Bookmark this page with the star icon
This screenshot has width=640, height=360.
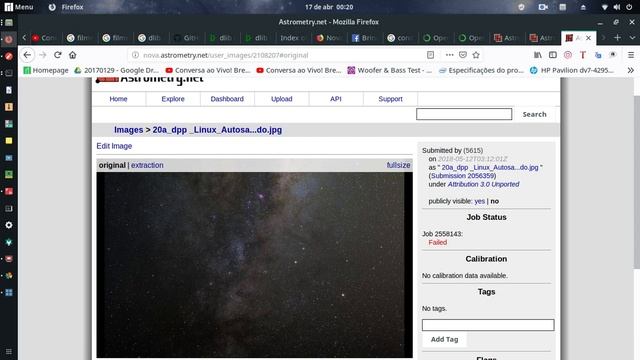pyautogui.click(x=476, y=55)
